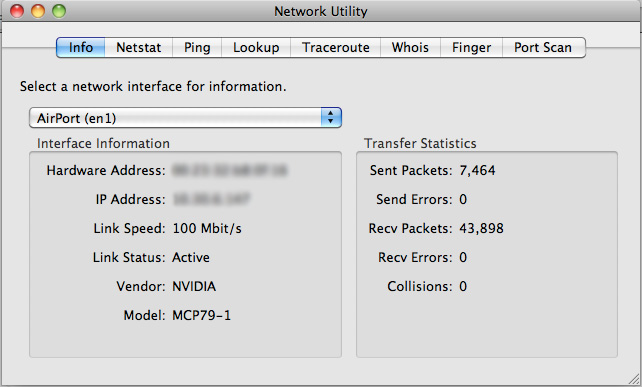This screenshot has height=387, width=642.
Task: Click the window resize grip corner
Action: (634, 380)
